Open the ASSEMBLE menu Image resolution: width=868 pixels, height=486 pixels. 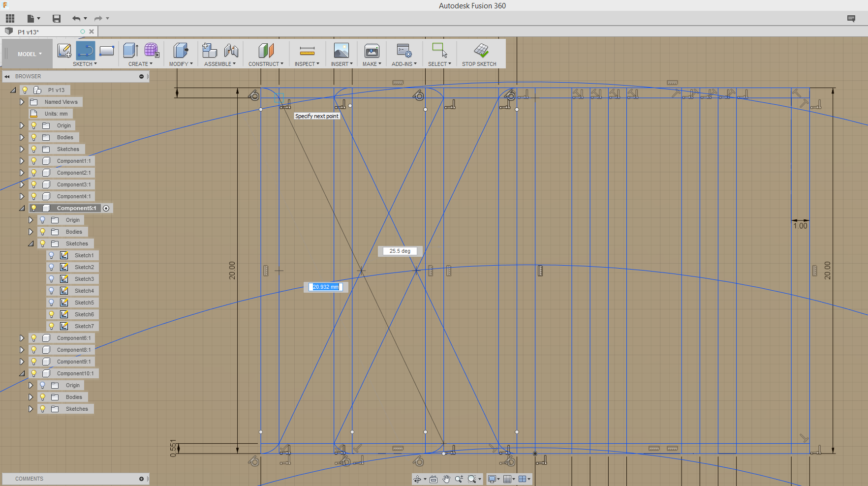219,64
